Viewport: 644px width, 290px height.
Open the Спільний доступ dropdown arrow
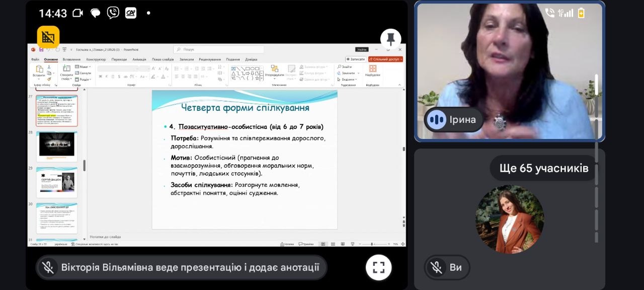click(401, 59)
